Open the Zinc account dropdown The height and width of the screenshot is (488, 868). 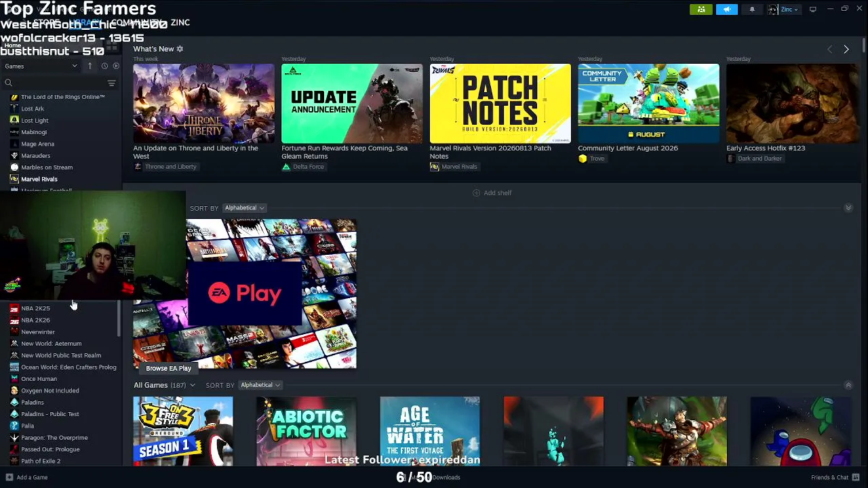[783, 9]
